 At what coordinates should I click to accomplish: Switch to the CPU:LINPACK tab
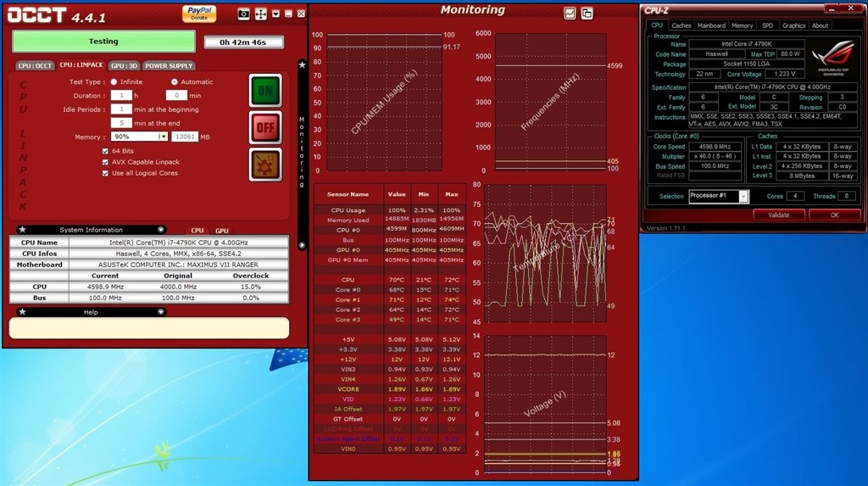tap(81, 64)
